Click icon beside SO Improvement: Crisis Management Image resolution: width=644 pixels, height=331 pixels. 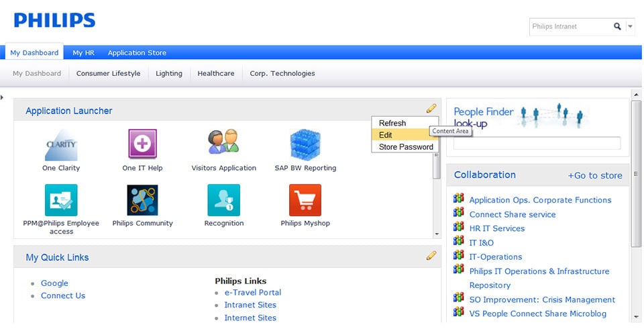[x=458, y=297]
